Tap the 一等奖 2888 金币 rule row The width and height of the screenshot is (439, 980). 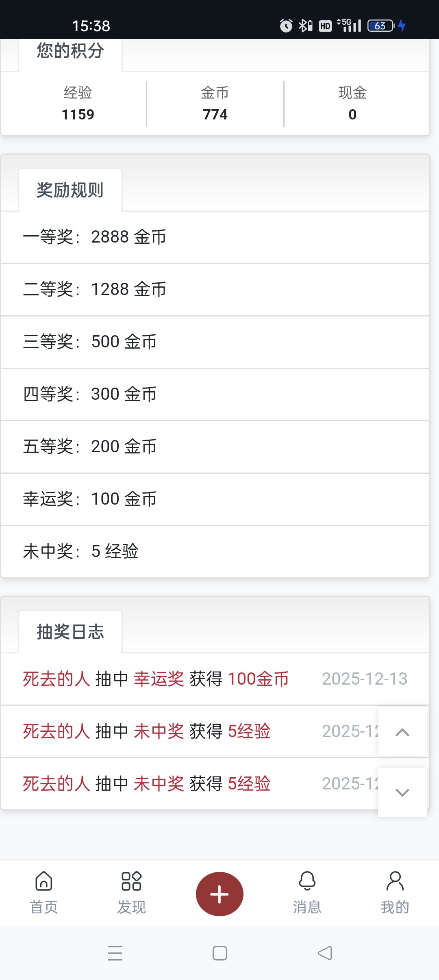(215, 237)
